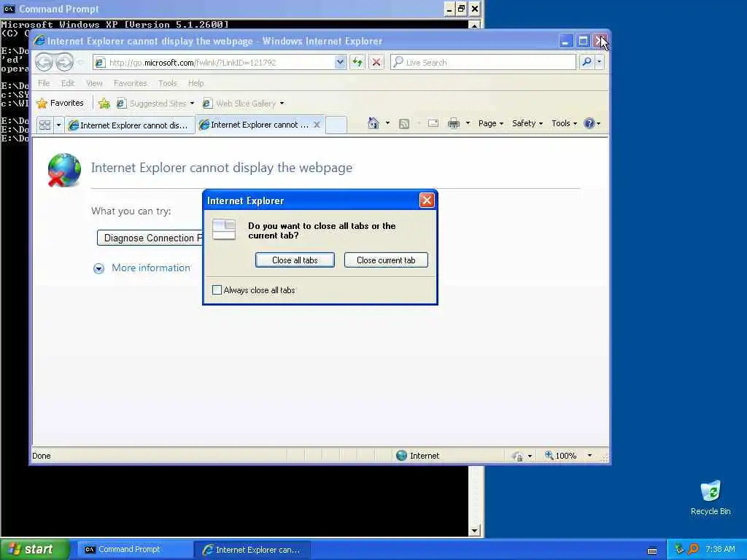This screenshot has height=560, width=747.
Task: Open the Home button dropdown arrow
Action: [x=387, y=123]
